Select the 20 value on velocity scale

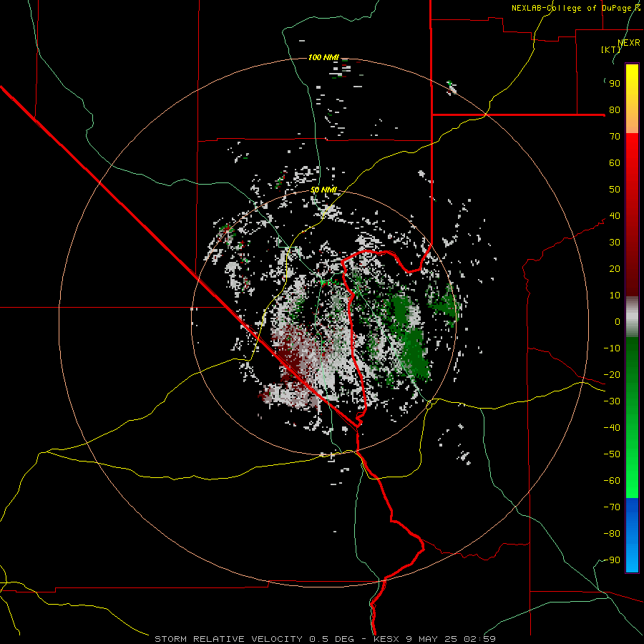(615, 269)
